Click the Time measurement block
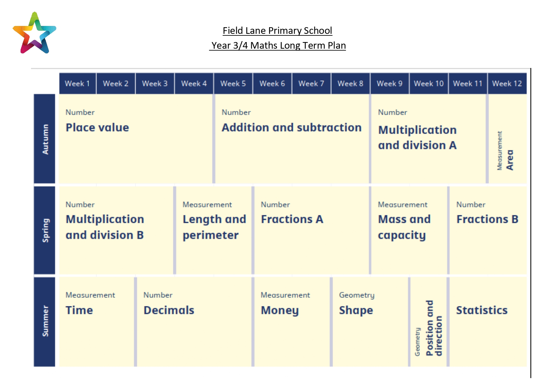Viewport: 555px width, 392px height. coord(96,322)
